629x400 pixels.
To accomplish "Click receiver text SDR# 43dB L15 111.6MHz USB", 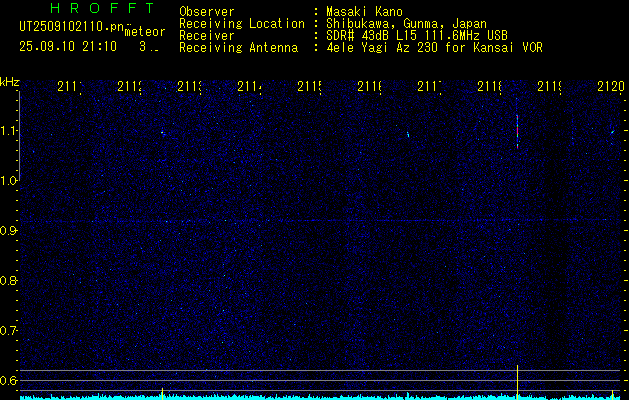I will pyautogui.click(x=417, y=36).
